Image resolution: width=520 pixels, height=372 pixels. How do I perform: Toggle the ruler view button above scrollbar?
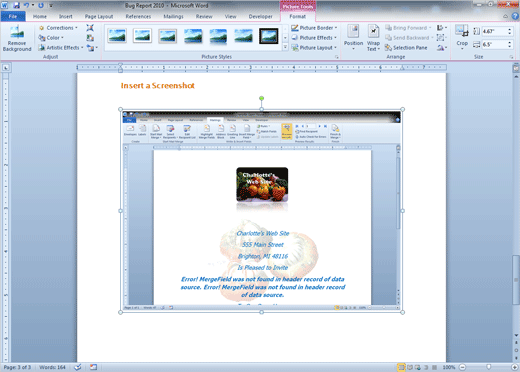coord(516,68)
